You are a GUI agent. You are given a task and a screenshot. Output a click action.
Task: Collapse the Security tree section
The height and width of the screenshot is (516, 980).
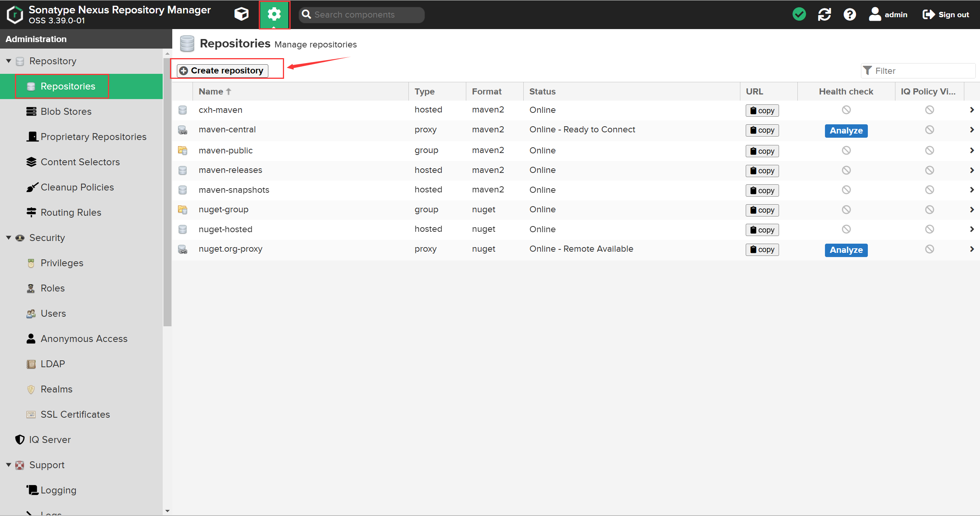pyautogui.click(x=8, y=238)
